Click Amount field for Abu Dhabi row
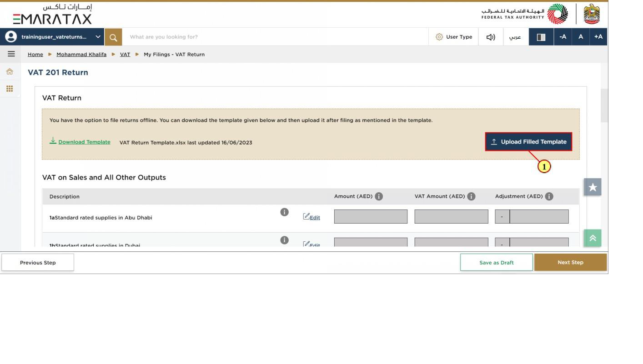 371,217
